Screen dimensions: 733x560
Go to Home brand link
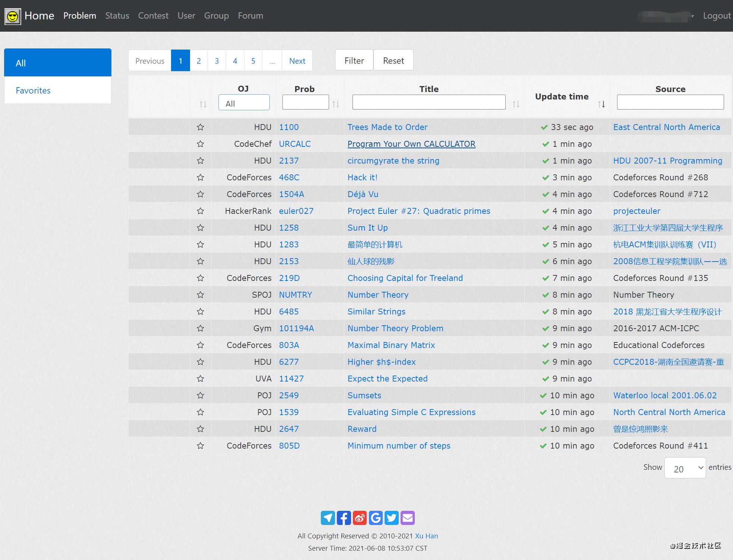click(40, 16)
